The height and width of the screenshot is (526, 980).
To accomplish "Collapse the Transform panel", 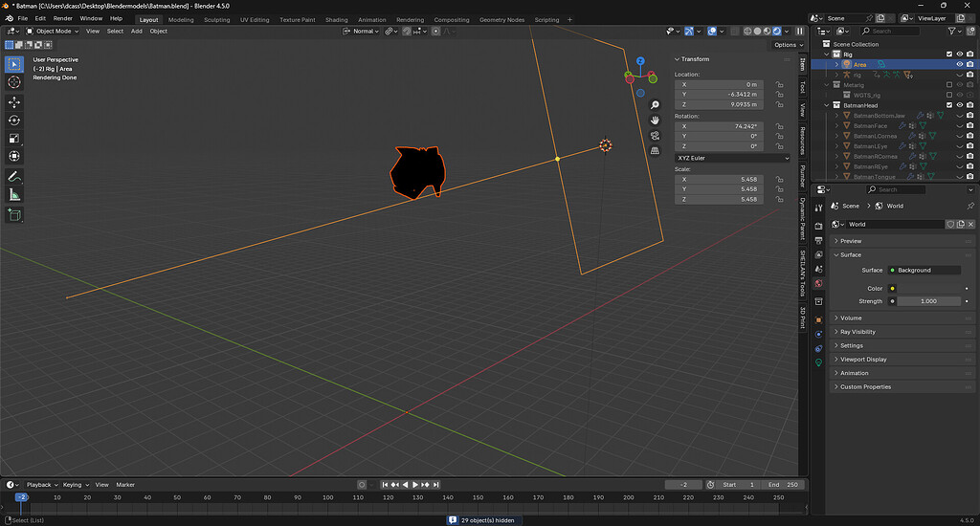I will pos(693,59).
